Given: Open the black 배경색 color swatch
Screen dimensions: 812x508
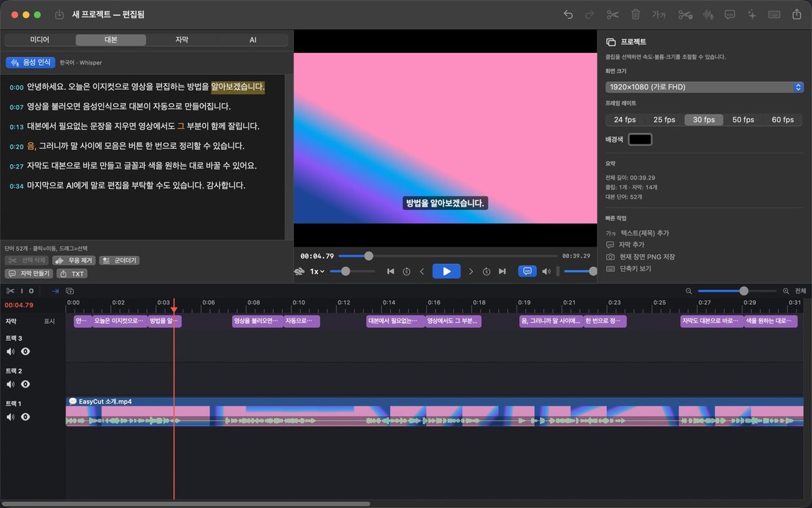Looking at the screenshot, I should tap(640, 140).
